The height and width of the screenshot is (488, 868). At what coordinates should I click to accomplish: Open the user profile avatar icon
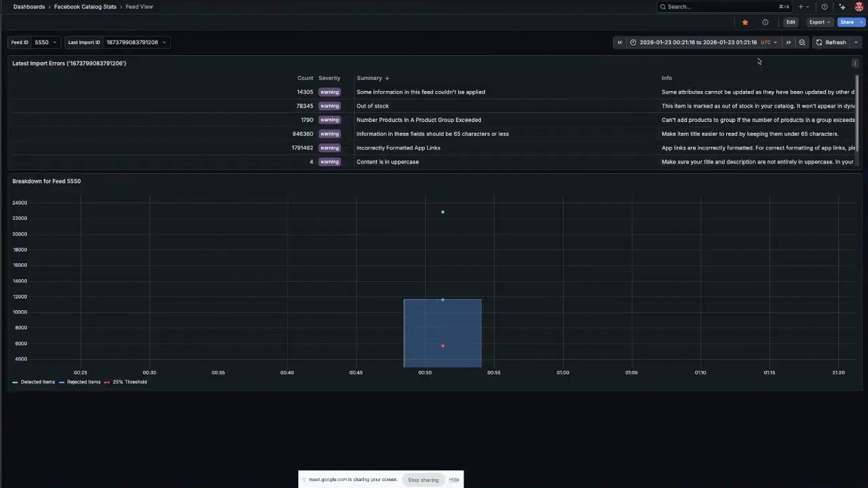coord(860,6)
